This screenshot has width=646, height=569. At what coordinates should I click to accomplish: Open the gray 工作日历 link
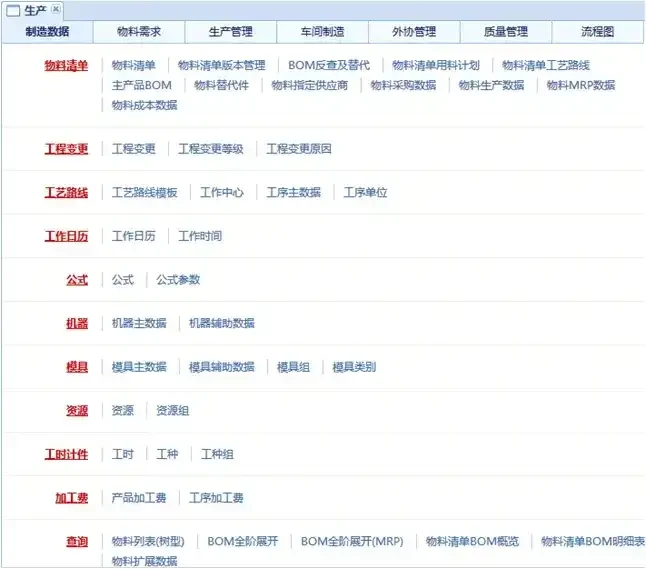133,236
